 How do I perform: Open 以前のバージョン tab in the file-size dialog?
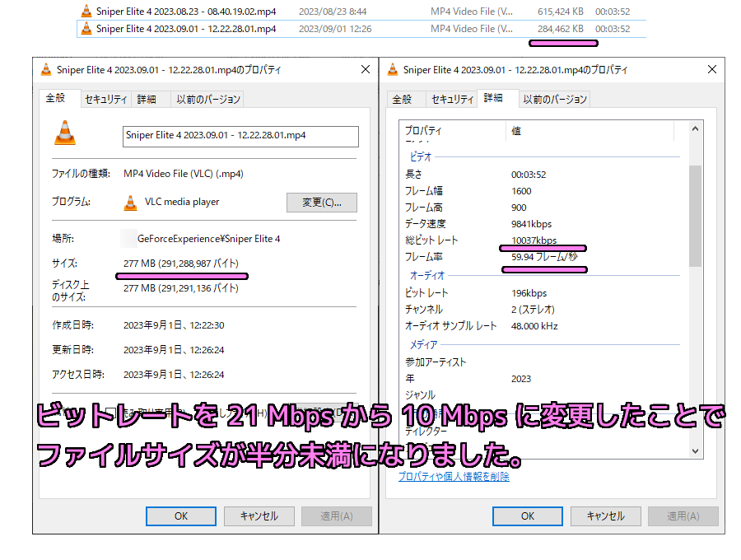208,100
